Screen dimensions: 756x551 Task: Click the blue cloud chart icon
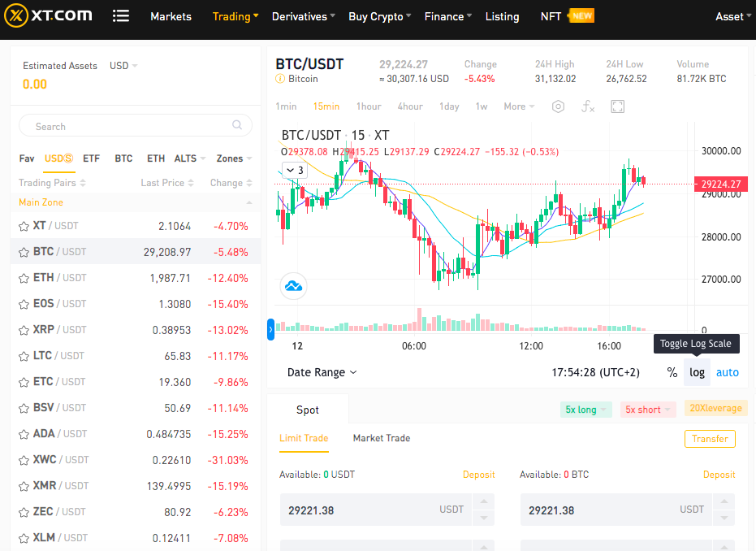tap(294, 286)
